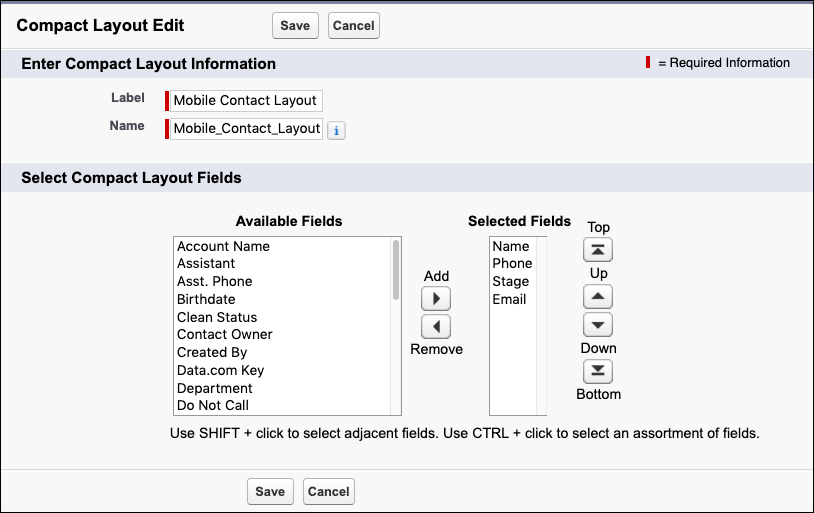The width and height of the screenshot is (814, 513).
Task: Select Contact Owner in Available Fields
Action: (283, 334)
